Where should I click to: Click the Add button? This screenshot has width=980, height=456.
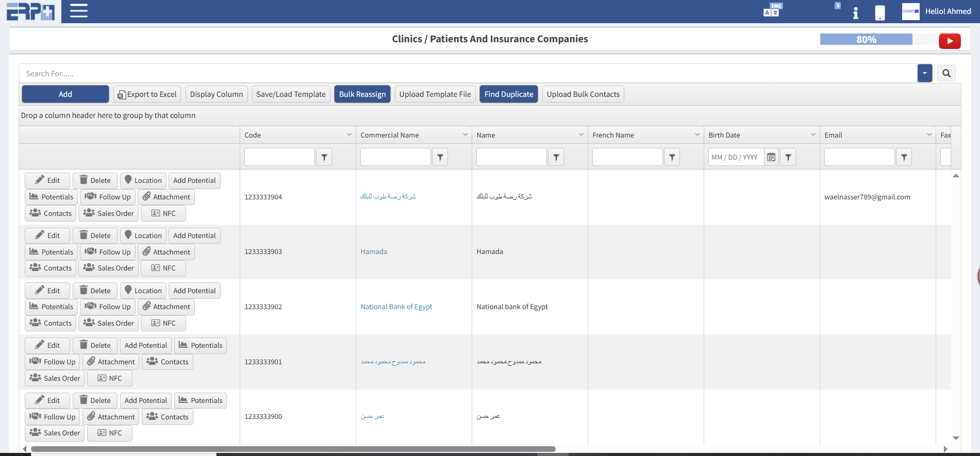click(x=65, y=94)
